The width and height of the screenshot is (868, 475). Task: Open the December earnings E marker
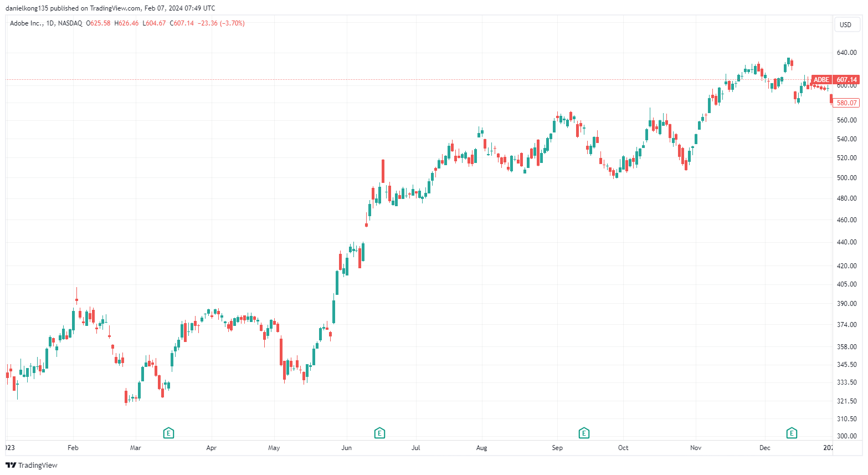(x=792, y=433)
